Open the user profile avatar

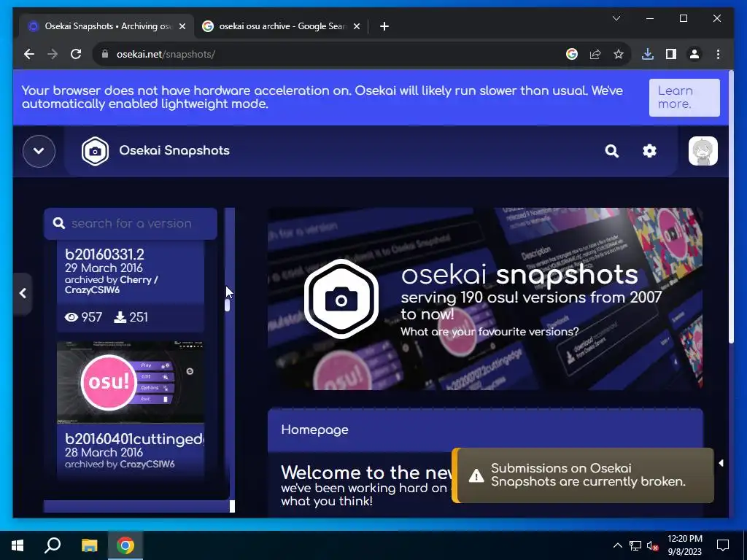(x=703, y=151)
